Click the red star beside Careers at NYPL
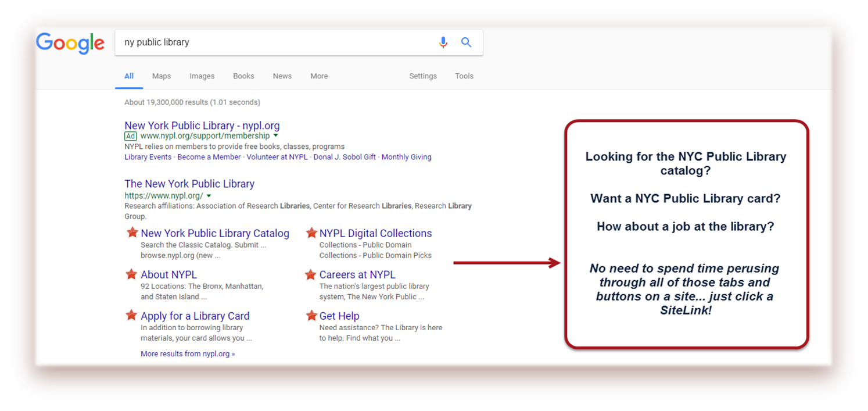868x411 pixels. coord(311,274)
